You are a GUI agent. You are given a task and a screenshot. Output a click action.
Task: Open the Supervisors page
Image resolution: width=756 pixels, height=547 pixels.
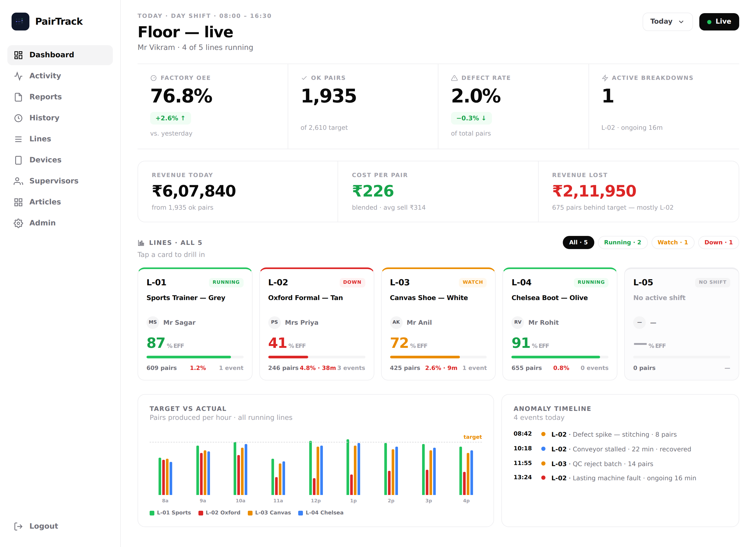[x=60, y=181]
